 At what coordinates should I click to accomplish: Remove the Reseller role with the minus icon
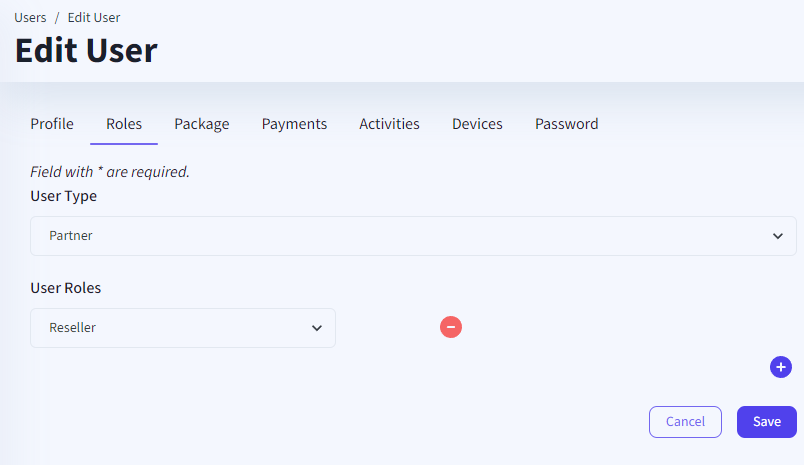(x=451, y=327)
